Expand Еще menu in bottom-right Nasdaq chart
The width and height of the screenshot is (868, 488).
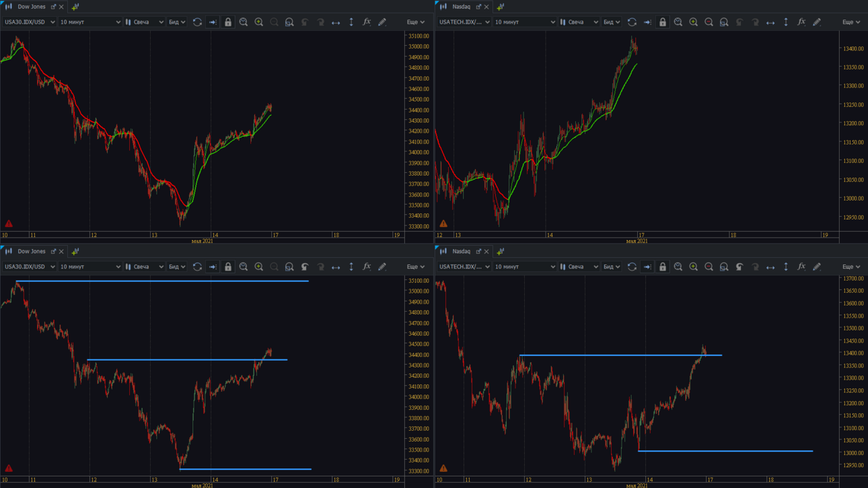[851, 267]
